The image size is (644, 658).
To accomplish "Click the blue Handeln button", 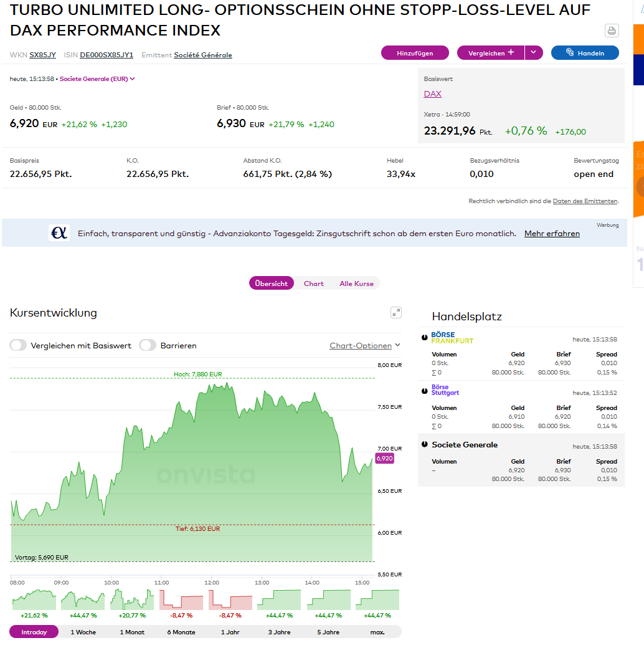I will pos(585,53).
